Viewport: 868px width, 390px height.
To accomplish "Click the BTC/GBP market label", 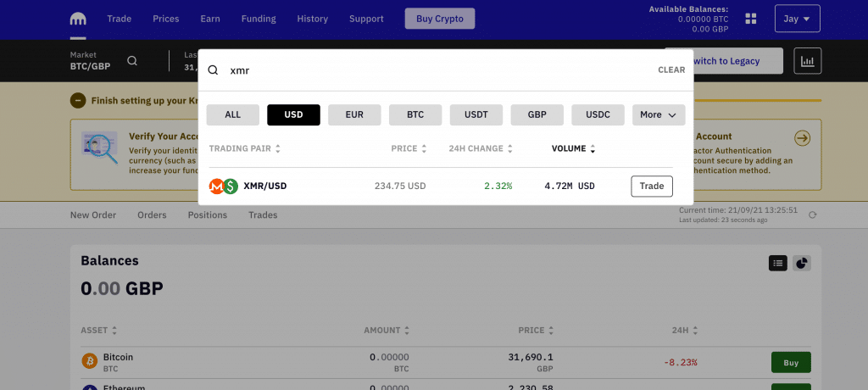I will click(90, 66).
